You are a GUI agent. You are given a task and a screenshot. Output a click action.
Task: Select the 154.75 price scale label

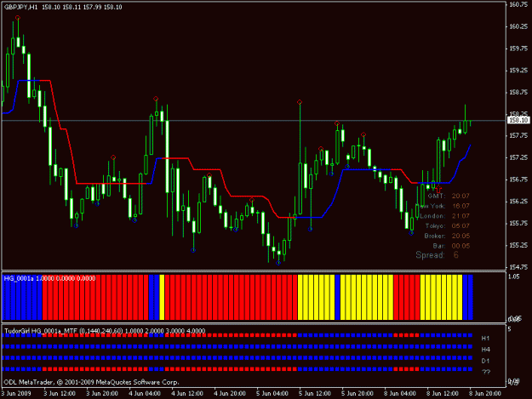pyautogui.click(x=518, y=267)
